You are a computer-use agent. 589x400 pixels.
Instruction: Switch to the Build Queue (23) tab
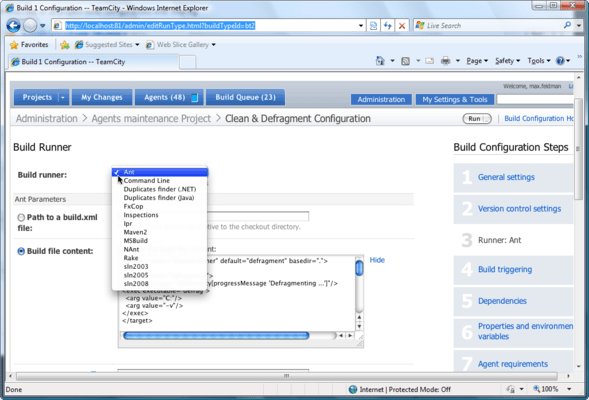pyautogui.click(x=245, y=97)
